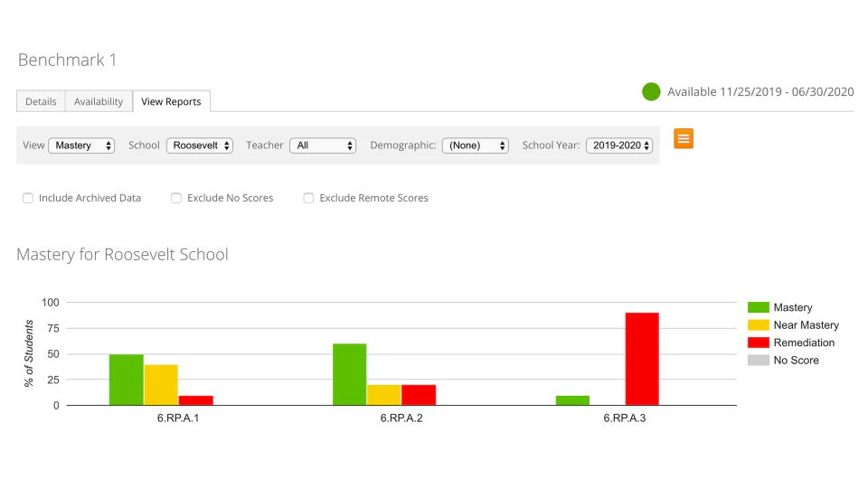Viewport: 868px width, 488px height.
Task: Check the Exclude No Scores box
Action: tap(176, 198)
